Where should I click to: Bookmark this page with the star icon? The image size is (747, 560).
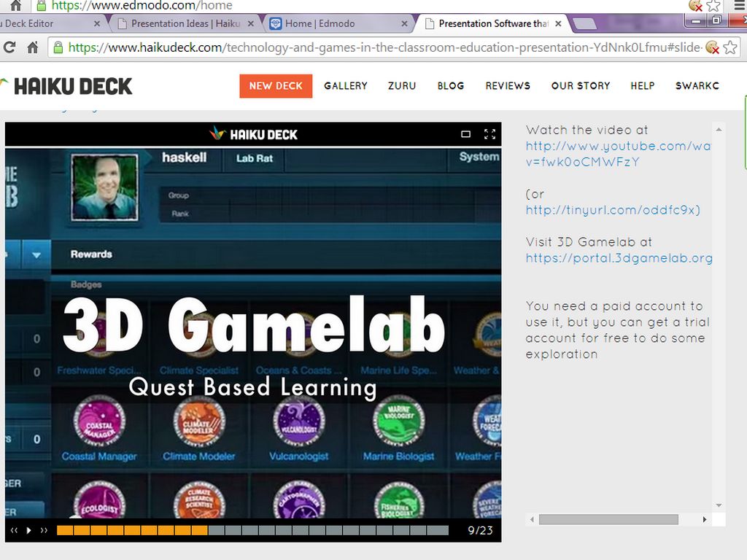point(729,48)
